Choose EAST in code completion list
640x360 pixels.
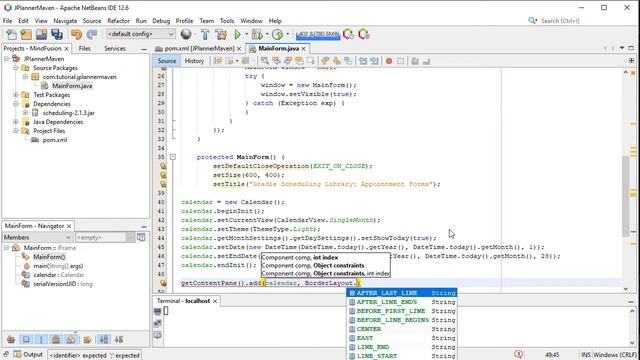click(402, 338)
